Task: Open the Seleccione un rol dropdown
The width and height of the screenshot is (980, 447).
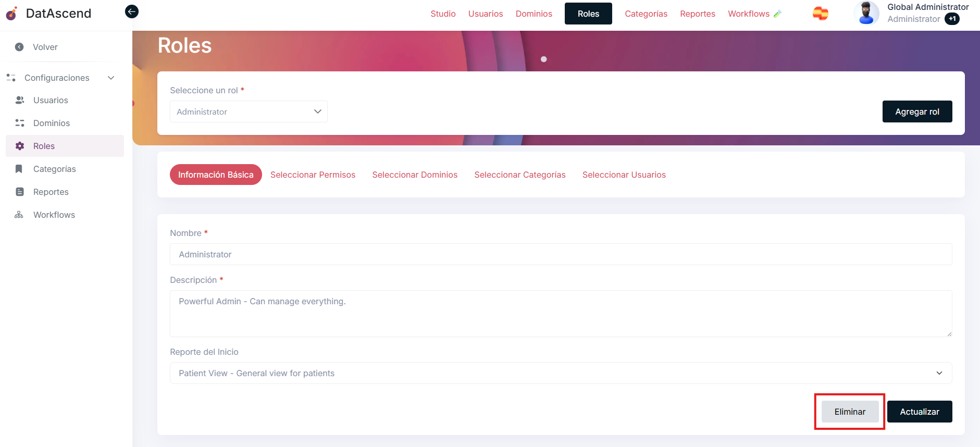Action: pyautogui.click(x=249, y=111)
